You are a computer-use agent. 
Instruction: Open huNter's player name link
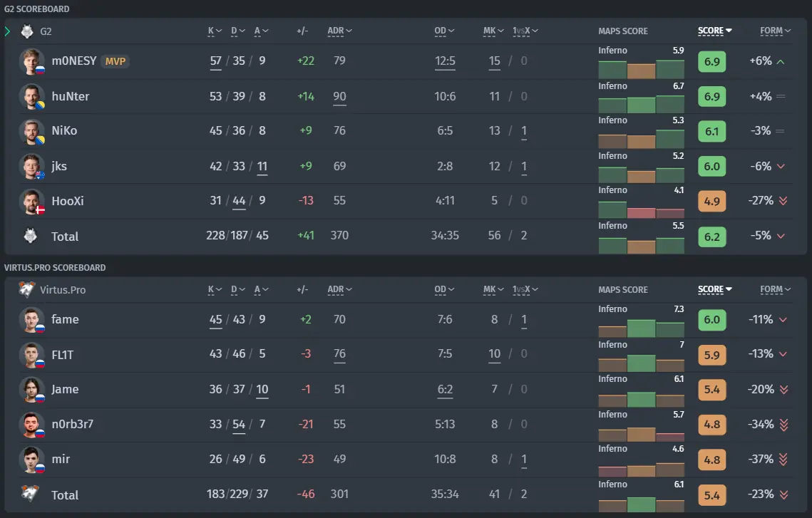click(71, 96)
